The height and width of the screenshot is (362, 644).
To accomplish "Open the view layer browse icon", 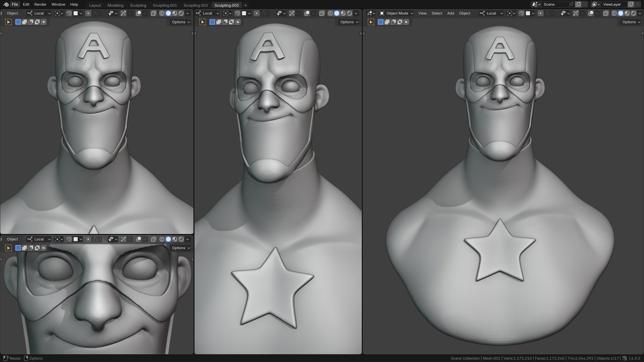I will click(x=595, y=4).
